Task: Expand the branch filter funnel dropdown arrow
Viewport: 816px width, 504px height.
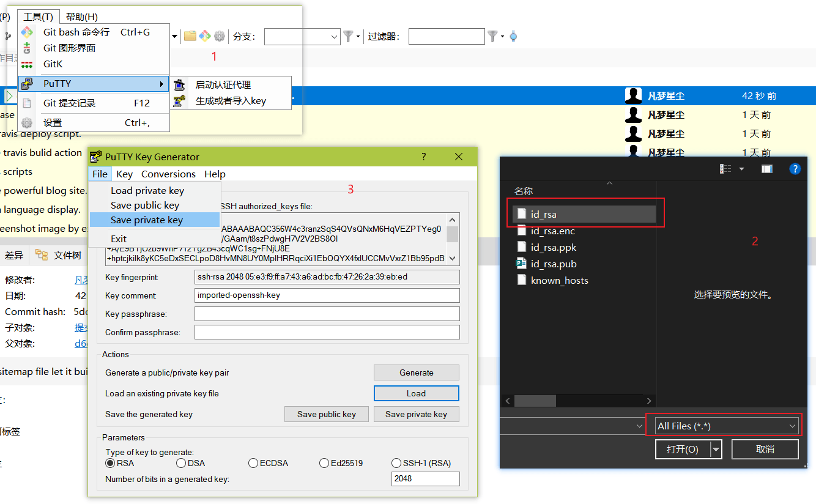Action: [358, 37]
